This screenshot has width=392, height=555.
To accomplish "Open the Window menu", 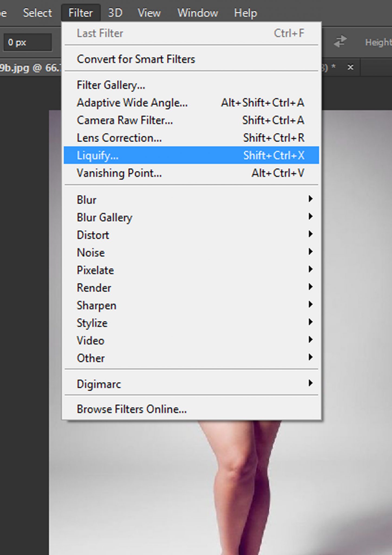I will tap(197, 13).
